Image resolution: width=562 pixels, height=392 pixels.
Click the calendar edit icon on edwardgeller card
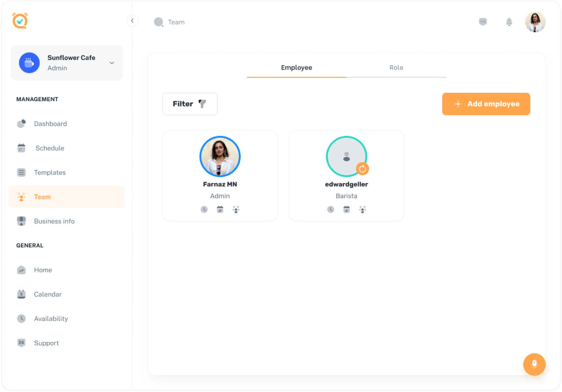(346, 210)
